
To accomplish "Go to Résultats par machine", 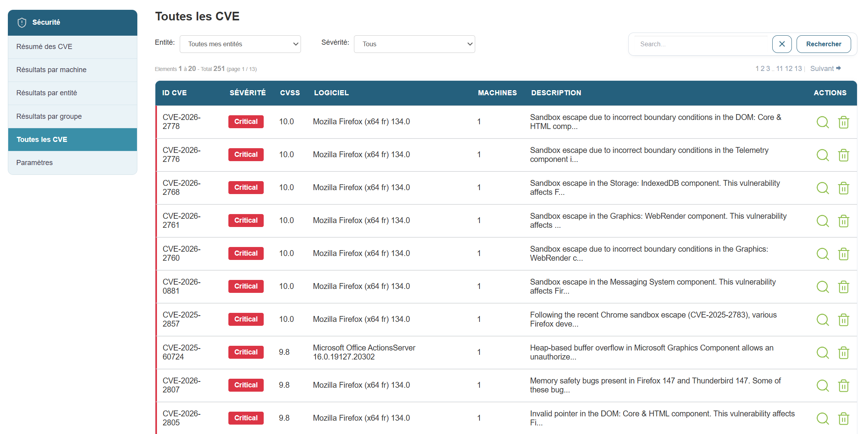I will pyautogui.click(x=51, y=70).
